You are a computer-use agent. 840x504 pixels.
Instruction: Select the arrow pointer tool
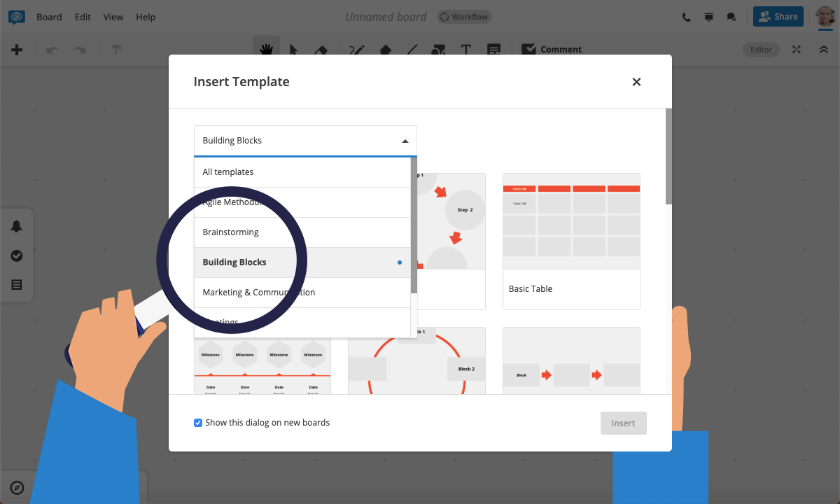pos(293,50)
